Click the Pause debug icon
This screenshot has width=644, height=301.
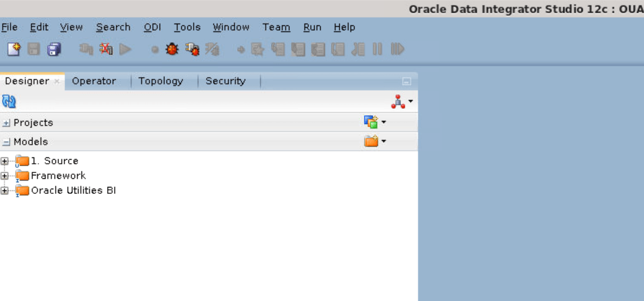click(x=377, y=50)
